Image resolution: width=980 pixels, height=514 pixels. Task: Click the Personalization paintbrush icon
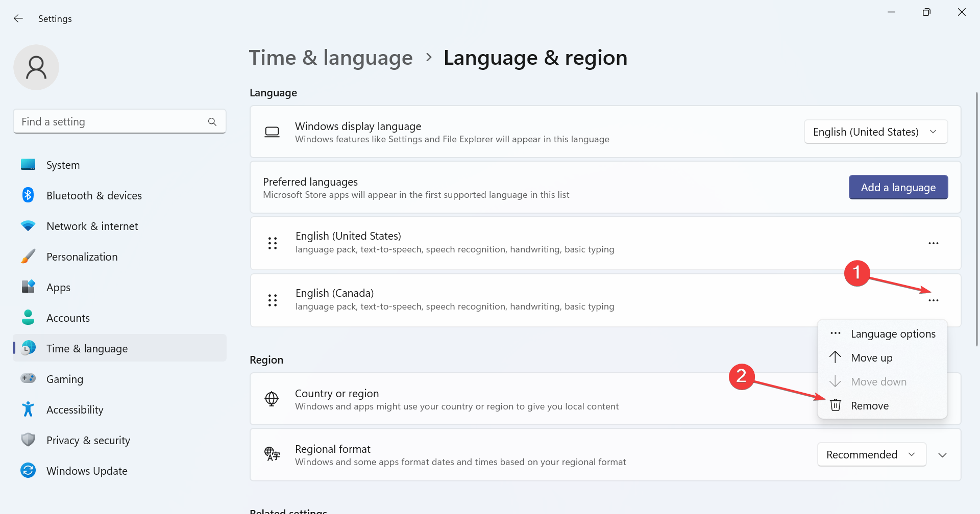click(x=28, y=256)
